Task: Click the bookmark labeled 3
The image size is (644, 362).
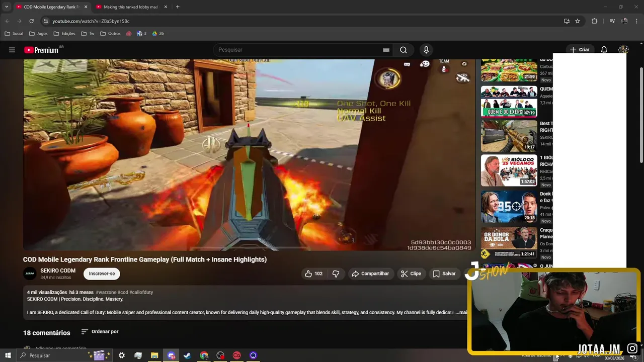Action: pos(141,34)
